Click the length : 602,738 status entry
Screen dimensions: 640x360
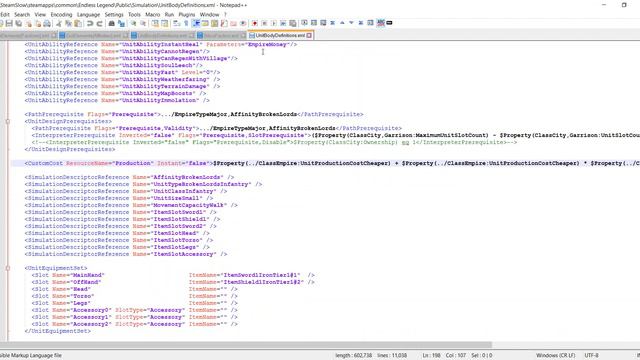pyautogui.click(x=353, y=356)
